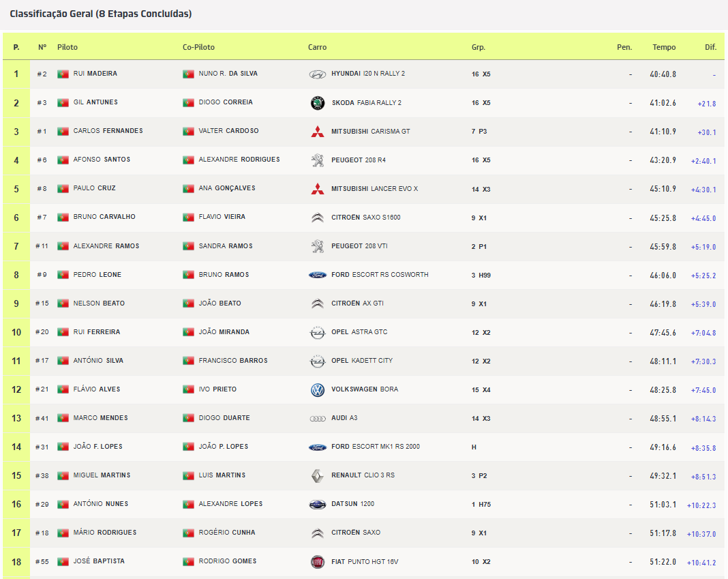Click the +21.8 time difference value

[x=706, y=104]
